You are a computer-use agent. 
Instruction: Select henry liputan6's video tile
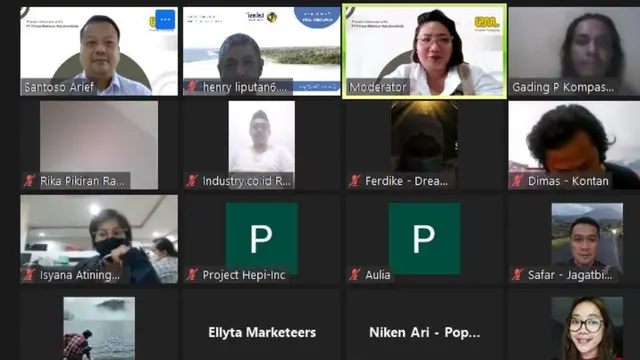[262, 51]
